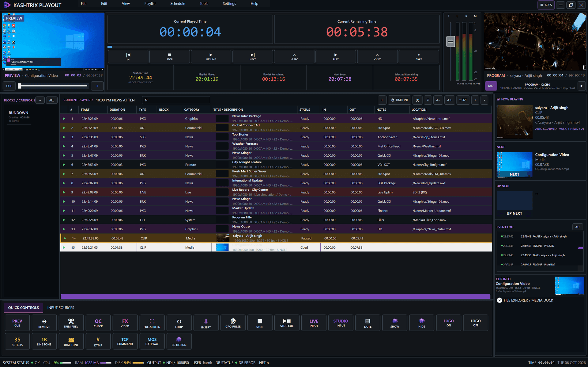Open the Schedule menu
Viewport: 588px width, 367px height.
178,4
